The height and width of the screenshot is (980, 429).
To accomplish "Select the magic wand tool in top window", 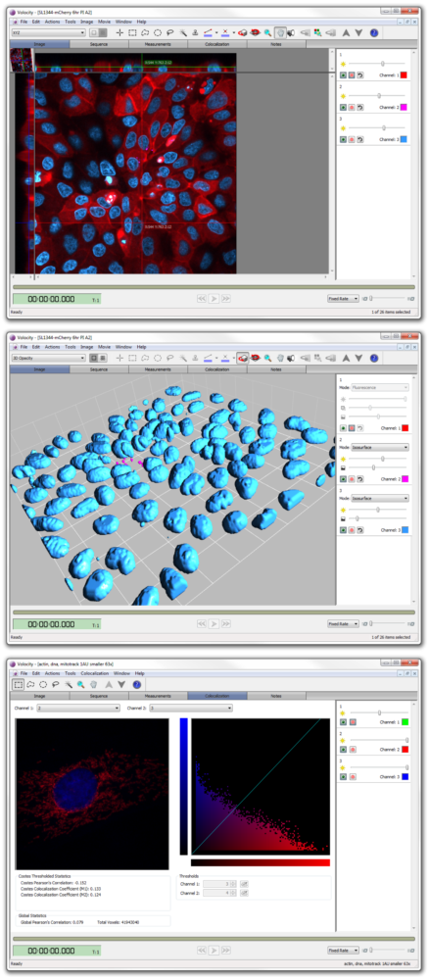I will (x=183, y=32).
